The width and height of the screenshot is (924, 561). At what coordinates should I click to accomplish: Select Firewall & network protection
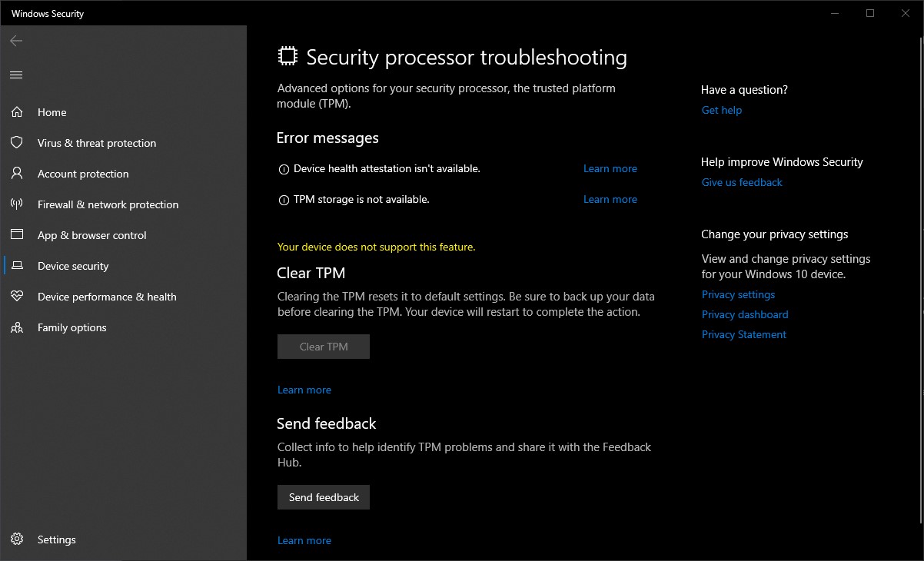(x=123, y=204)
